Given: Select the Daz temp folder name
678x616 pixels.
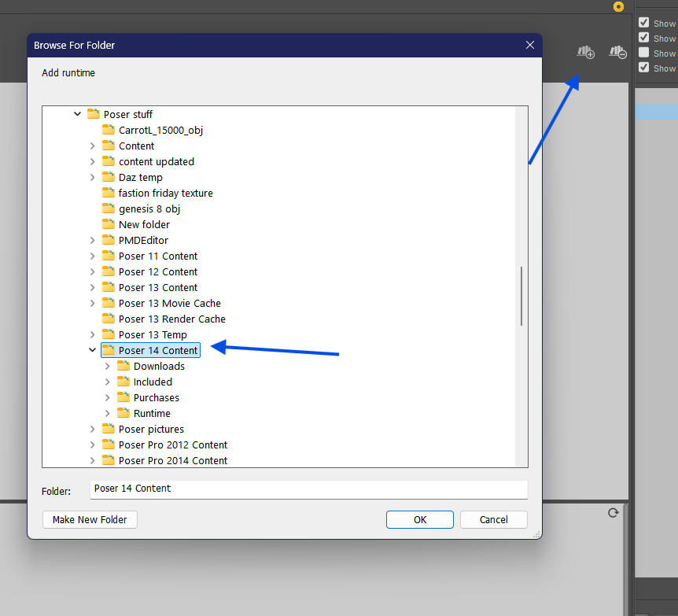Looking at the screenshot, I should 141,177.
